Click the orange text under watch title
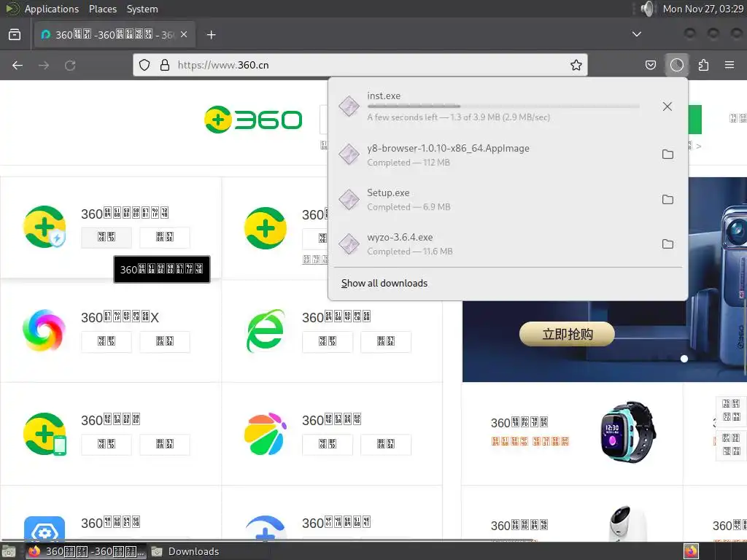 coord(530,441)
